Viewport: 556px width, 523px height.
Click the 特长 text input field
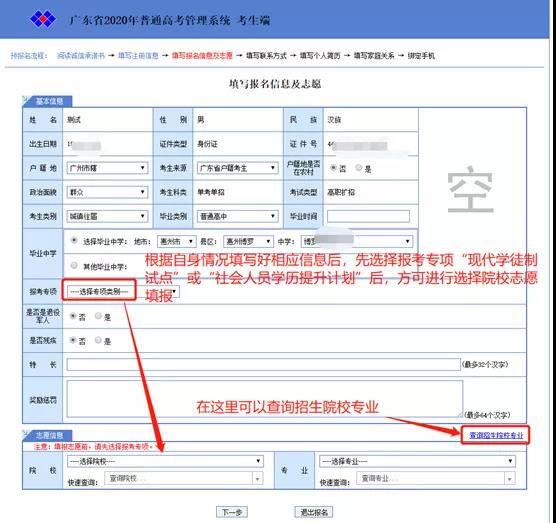[x=263, y=365]
